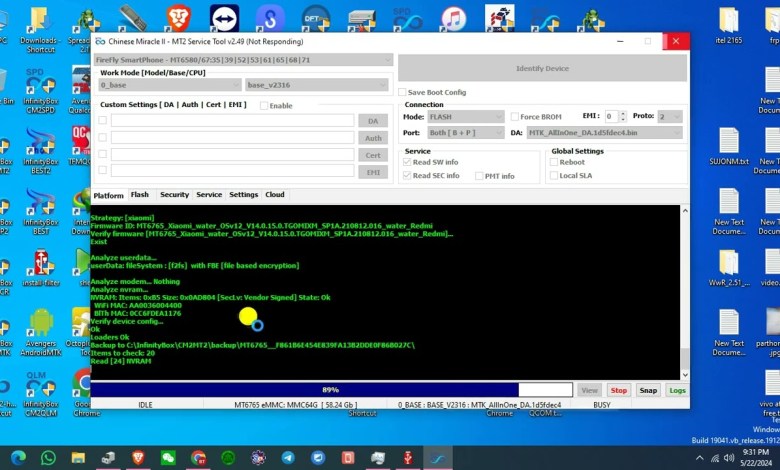Click the Snap button
780x470 pixels.
[x=648, y=390]
